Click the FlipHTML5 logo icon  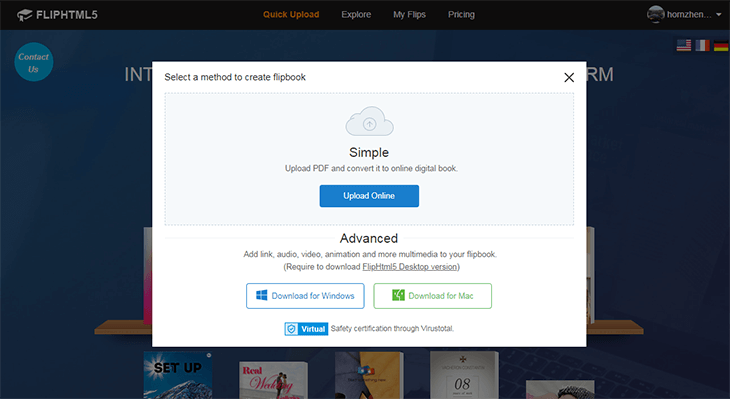25,15
